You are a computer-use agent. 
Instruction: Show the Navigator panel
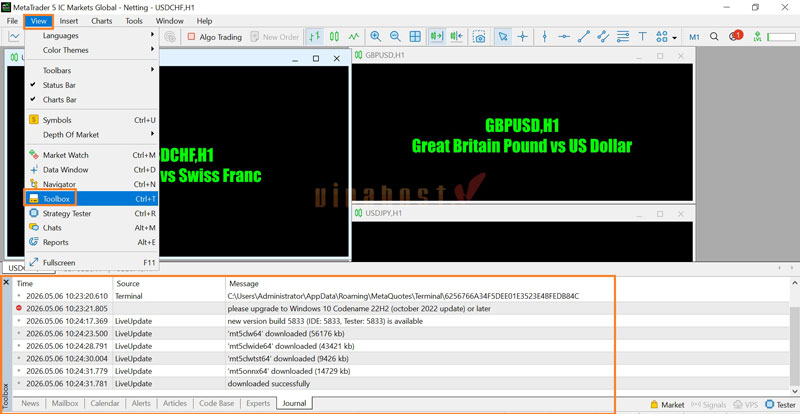click(x=92, y=184)
